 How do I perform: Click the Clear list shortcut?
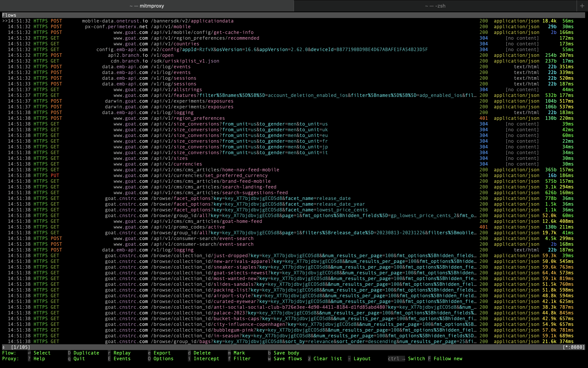325,359
